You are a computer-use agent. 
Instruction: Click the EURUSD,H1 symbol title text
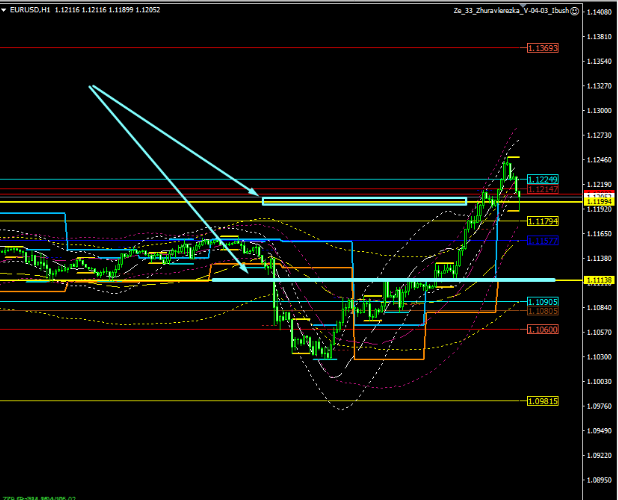tap(30, 9)
